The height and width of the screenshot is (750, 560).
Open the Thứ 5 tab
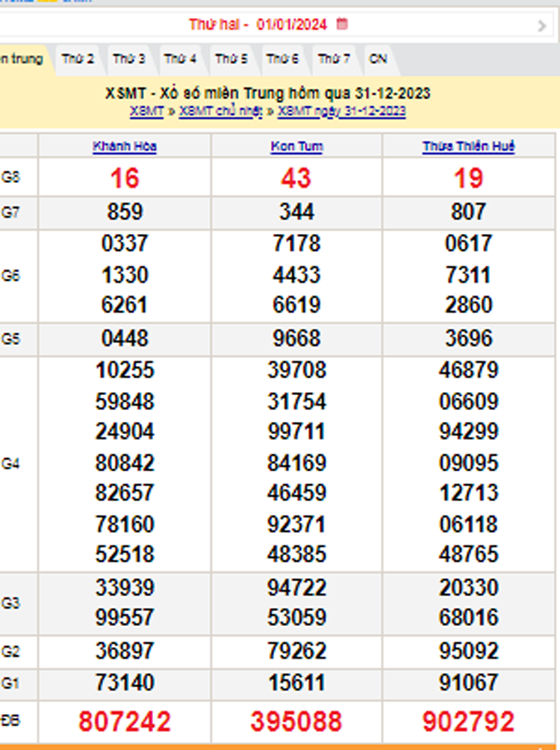click(231, 59)
